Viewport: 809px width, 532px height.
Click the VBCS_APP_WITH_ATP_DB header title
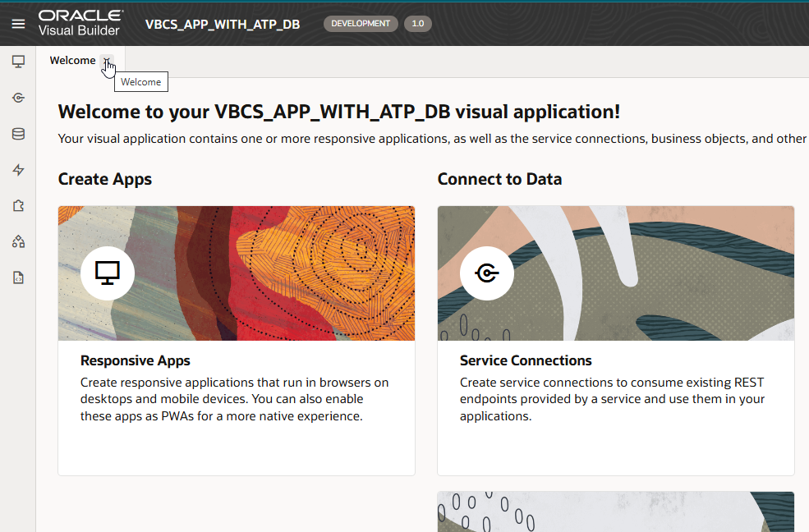coord(222,24)
